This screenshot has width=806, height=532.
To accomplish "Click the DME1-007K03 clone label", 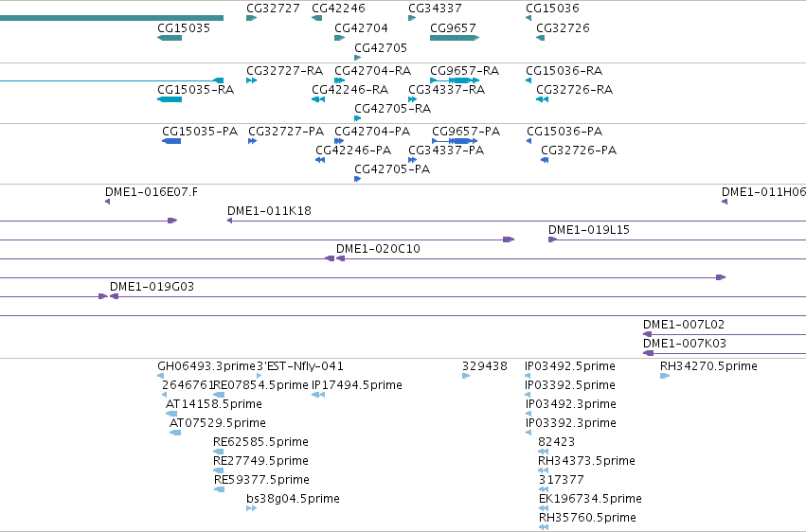I will coord(685,344).
